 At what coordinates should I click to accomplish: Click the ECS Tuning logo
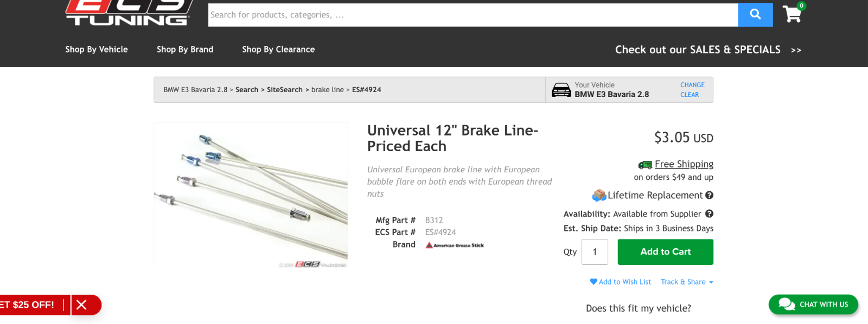[128, 14]
